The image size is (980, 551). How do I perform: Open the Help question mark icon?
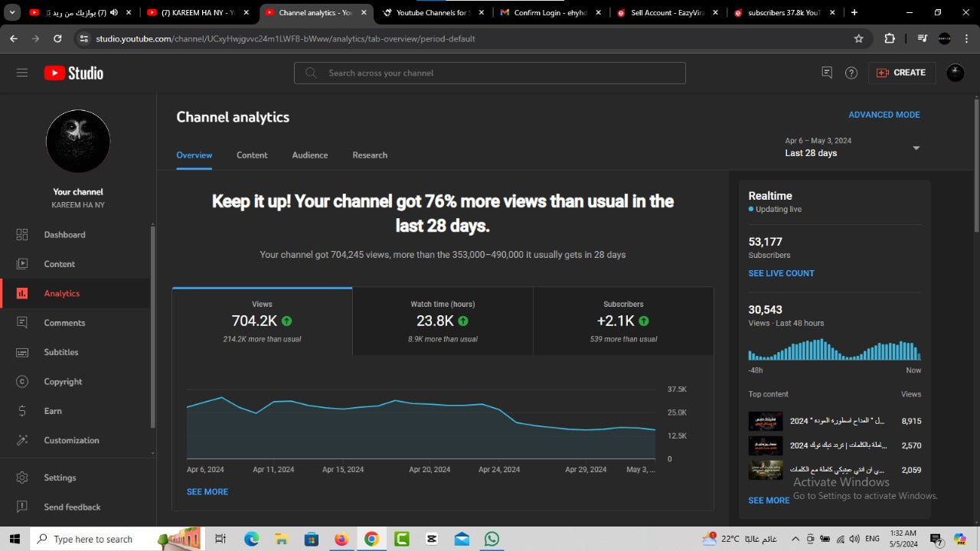click(x=851, y=73)
